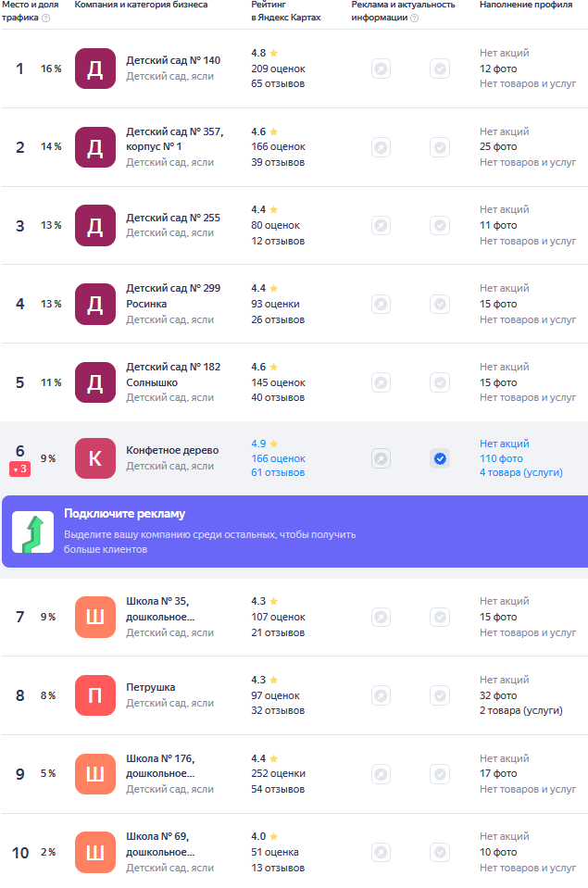Image resolution: width=588 pixels, height=888 pixels.
Task: Click the blue "Нет акций" link
Action: point(504,444)
